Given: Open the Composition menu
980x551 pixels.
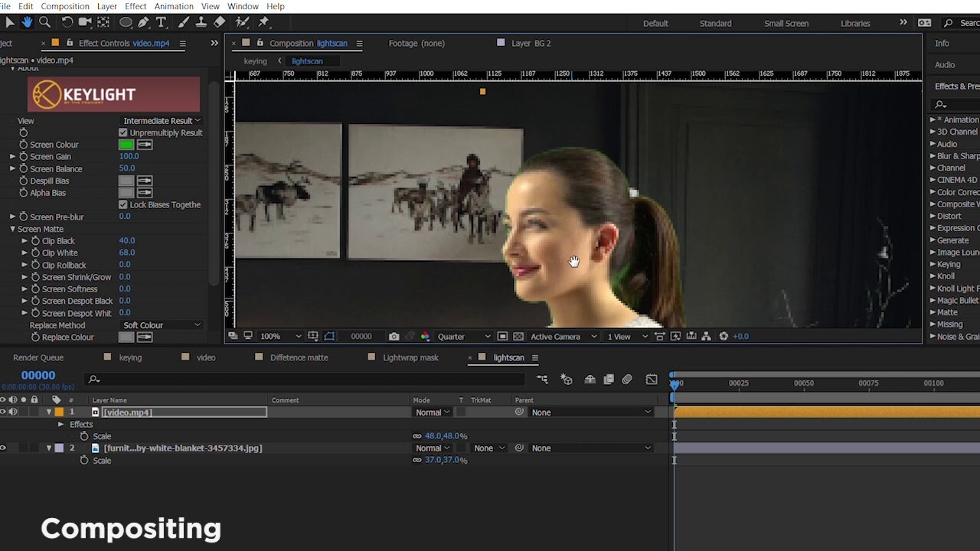Looking at the screenshot, I should (65, 6).
